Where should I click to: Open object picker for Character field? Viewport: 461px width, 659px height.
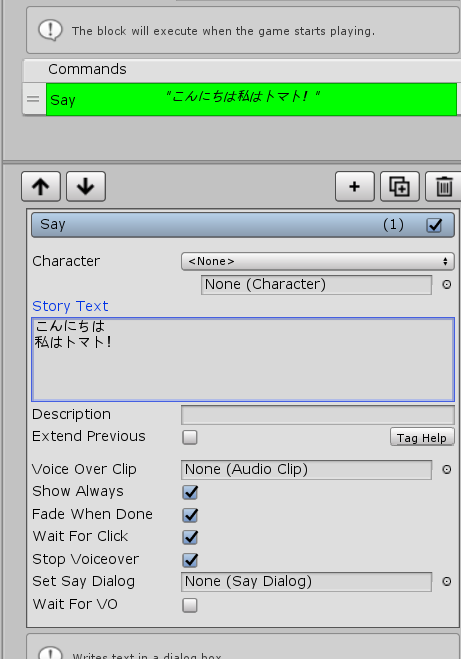447,285
